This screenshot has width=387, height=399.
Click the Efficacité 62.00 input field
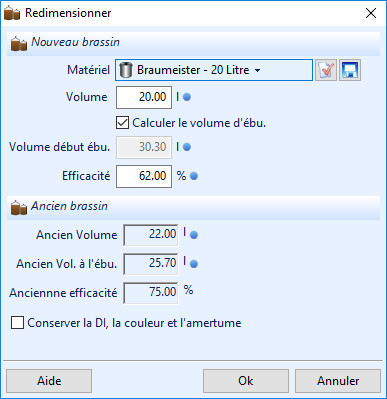(x=144, y=176)
